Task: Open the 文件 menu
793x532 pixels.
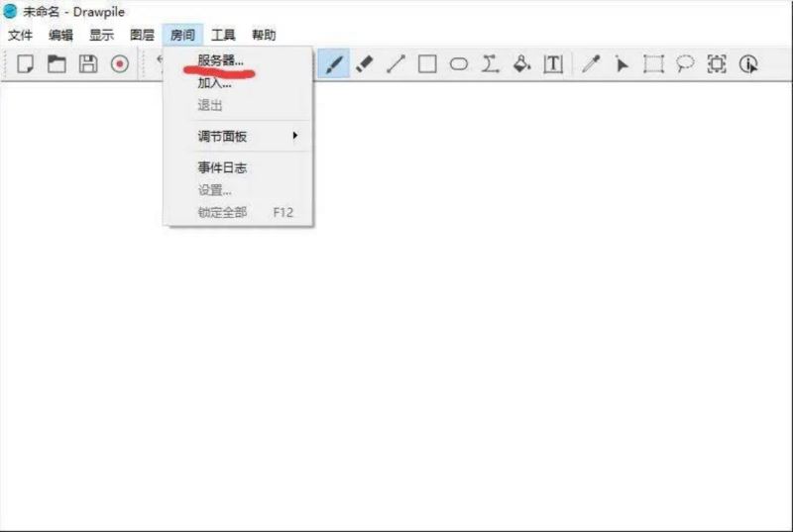Action: 21,35
